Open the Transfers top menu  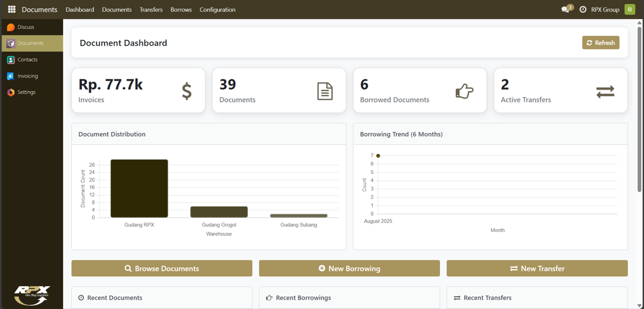pyautogui.click(x=151, y=10)
